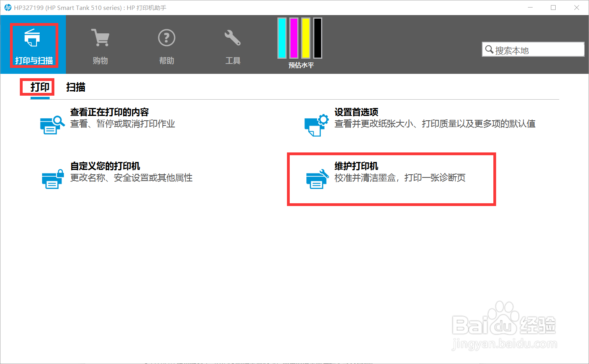Select the 打印 (Print) tab
589x364 pixels.
coord(37,88)
